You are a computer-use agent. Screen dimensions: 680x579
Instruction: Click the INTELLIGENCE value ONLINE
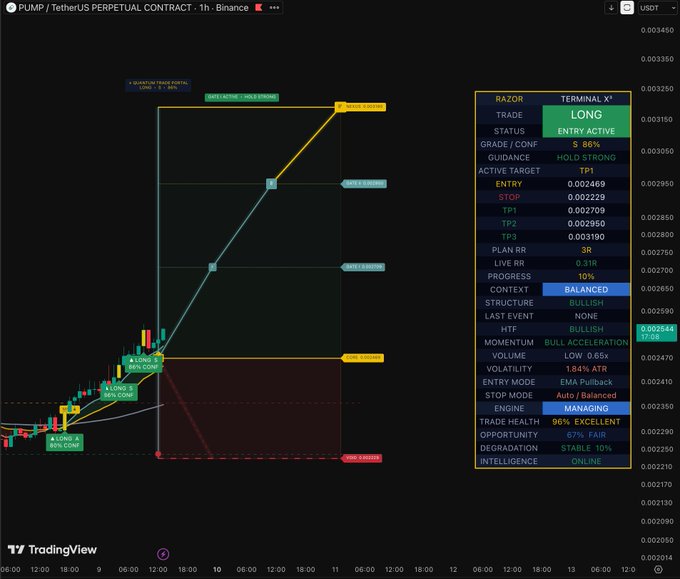pyautogui.click(x=586, y=461)
